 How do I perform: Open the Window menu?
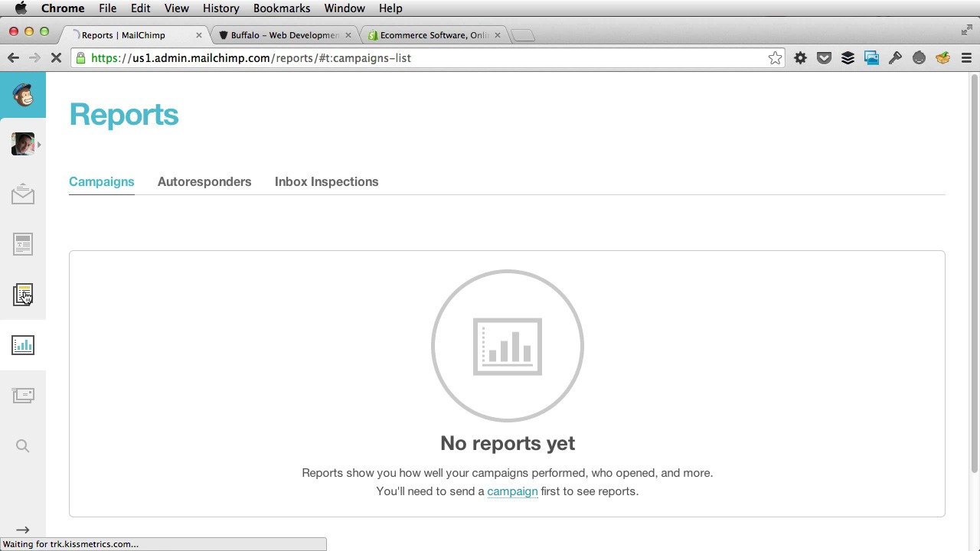tap(345, 8)
